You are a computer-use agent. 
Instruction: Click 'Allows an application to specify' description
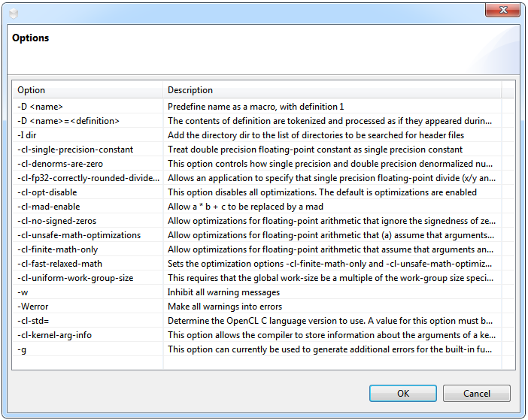[x=332, y=178]
